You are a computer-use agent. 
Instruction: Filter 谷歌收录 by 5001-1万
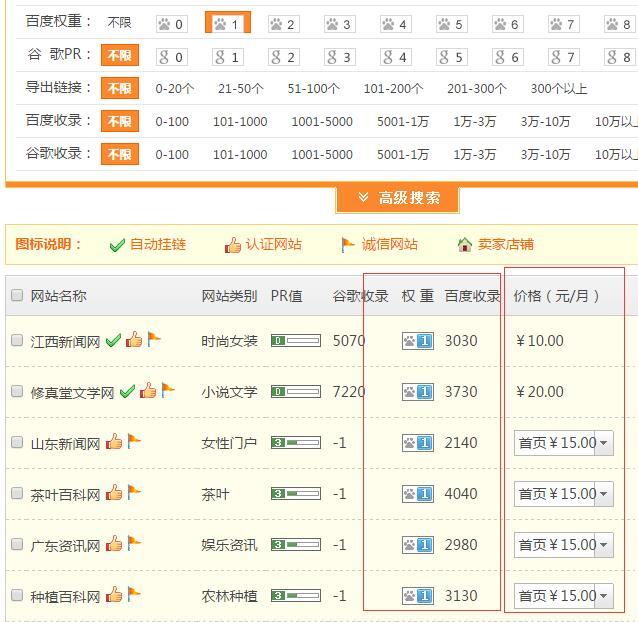tap(403, 155)
